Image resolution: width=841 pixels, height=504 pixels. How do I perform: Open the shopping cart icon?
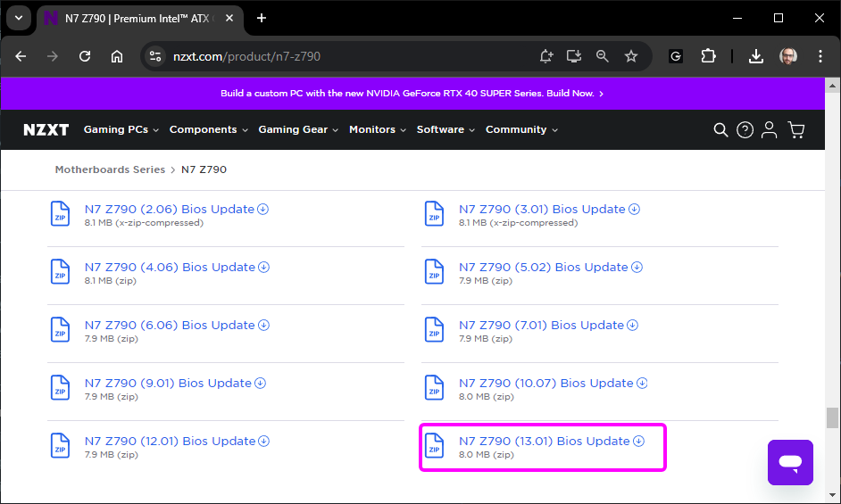point(796,129)
